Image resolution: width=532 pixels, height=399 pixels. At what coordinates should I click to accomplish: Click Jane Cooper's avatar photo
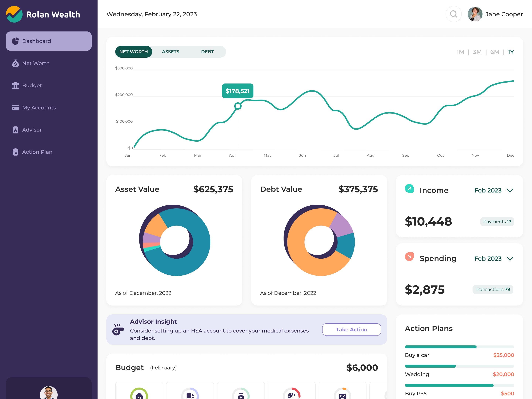point(475,14)
